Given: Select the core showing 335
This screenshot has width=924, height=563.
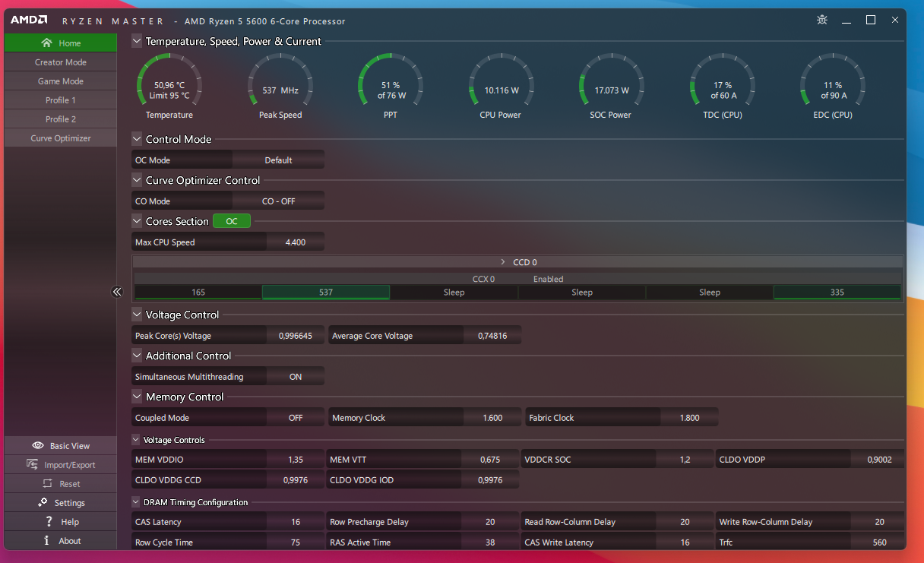Looking at the screenshot, I should pyautogui.click(x=837, y=293).
